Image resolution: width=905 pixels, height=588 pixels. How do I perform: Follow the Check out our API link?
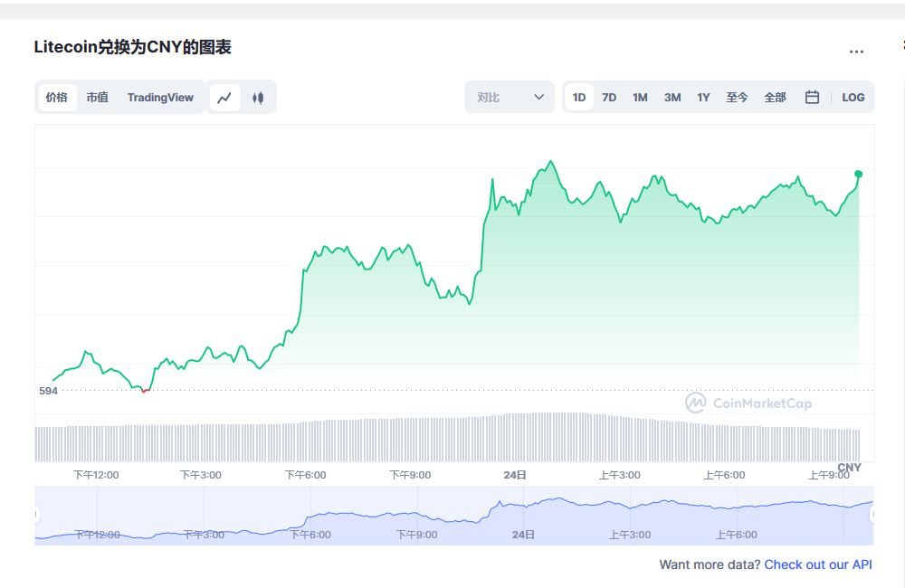818,564
